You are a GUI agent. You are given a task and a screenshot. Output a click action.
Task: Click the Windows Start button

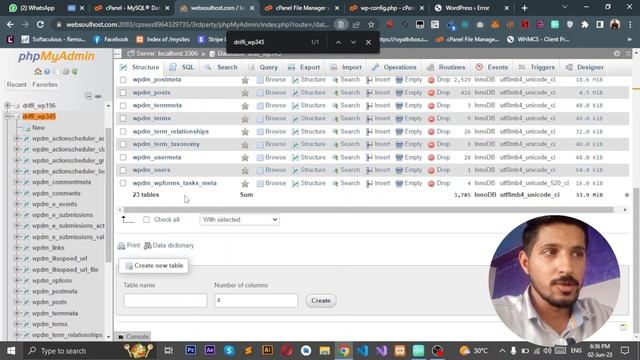[x=11, y=351]
